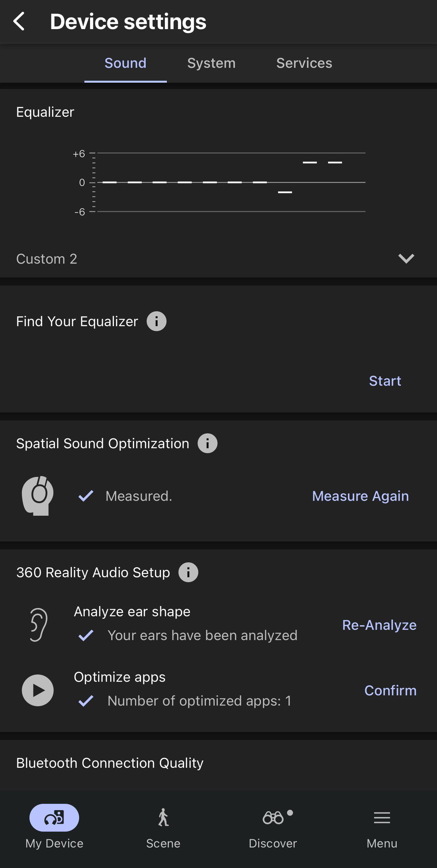This screenshot has width=437, height=868.
Task: Go back with the back arrow
Action: (19, 21)
